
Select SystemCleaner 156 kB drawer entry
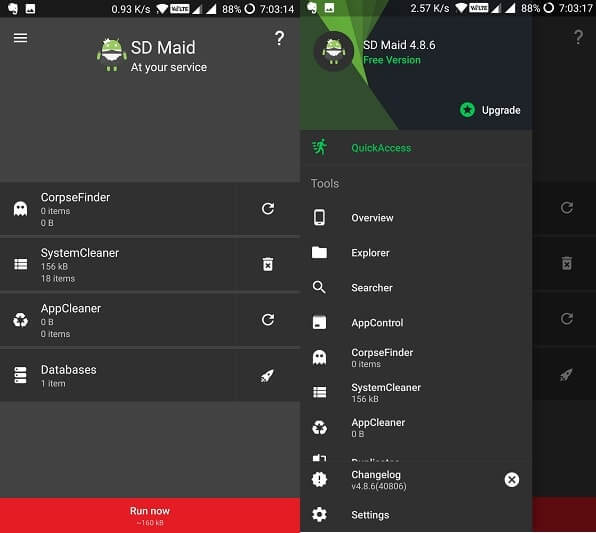click(416, 393)
